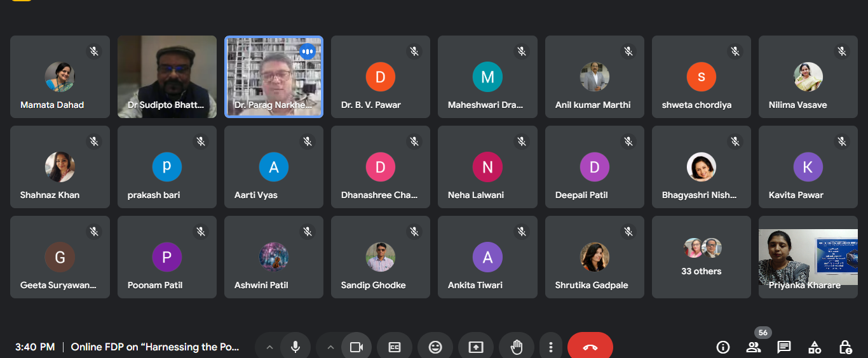The image size is (868, 358).
Task: Click muted mic icon on Nilima Vasave
Action: pos(842,51)
